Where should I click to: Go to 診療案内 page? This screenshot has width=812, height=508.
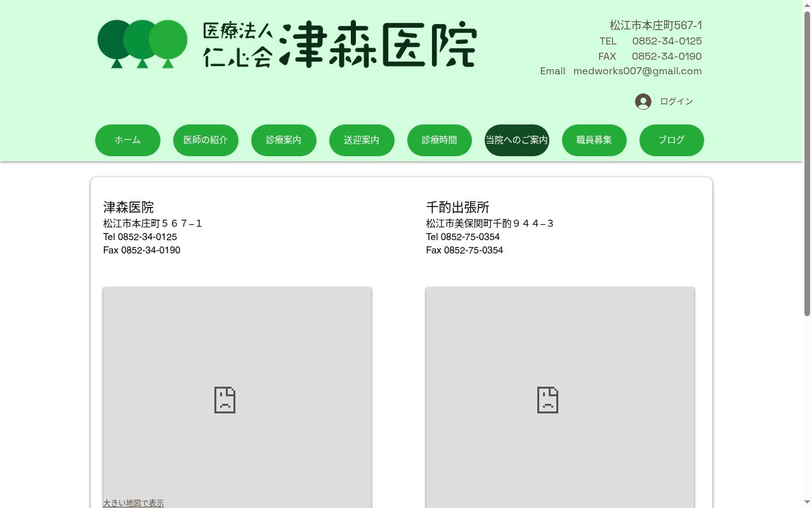[284, 140]
